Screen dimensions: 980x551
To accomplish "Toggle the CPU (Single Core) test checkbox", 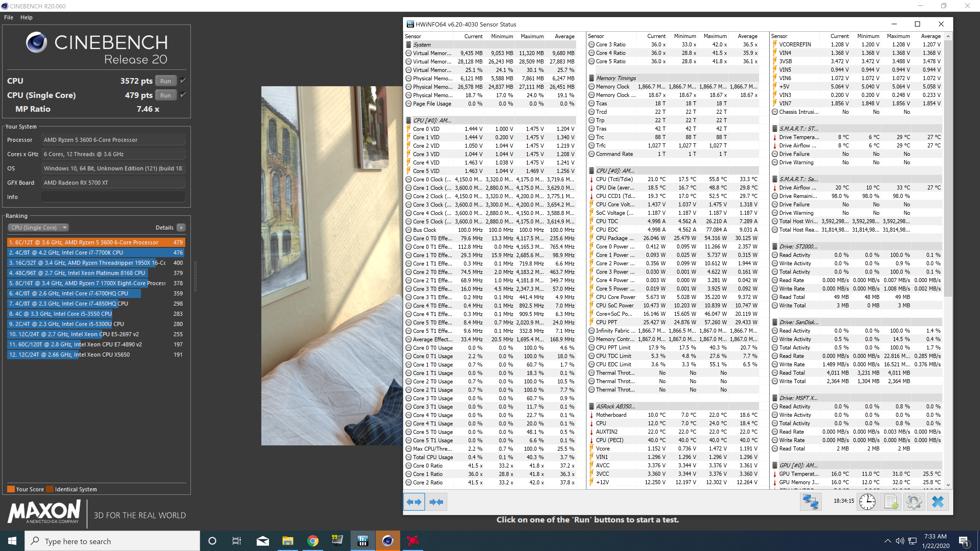I will point(183,95).
